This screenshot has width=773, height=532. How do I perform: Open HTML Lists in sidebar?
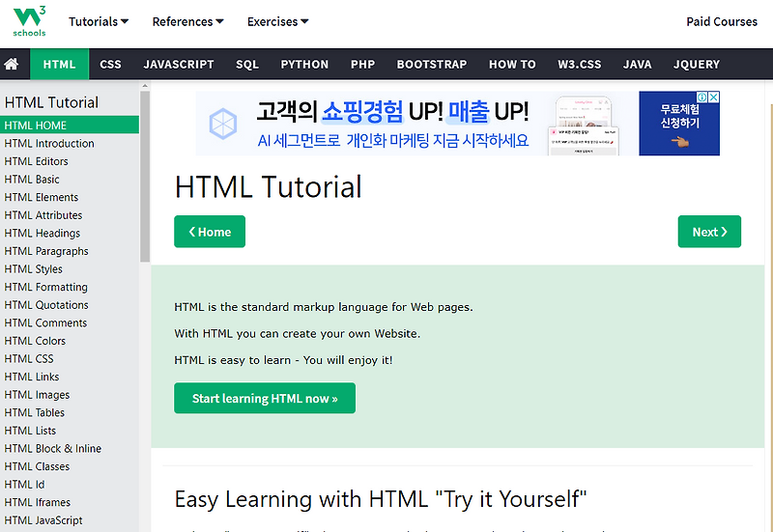tap(70, 431)
